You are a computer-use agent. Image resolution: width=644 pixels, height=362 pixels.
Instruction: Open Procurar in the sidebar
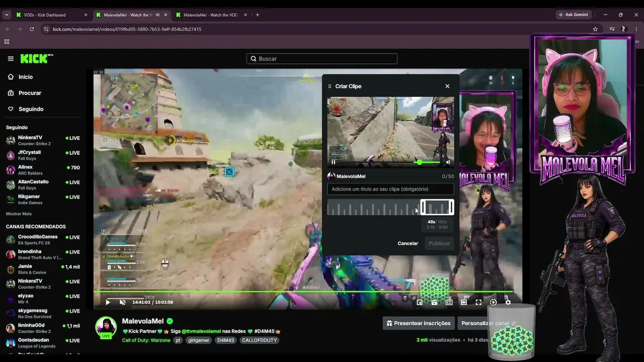30,93
